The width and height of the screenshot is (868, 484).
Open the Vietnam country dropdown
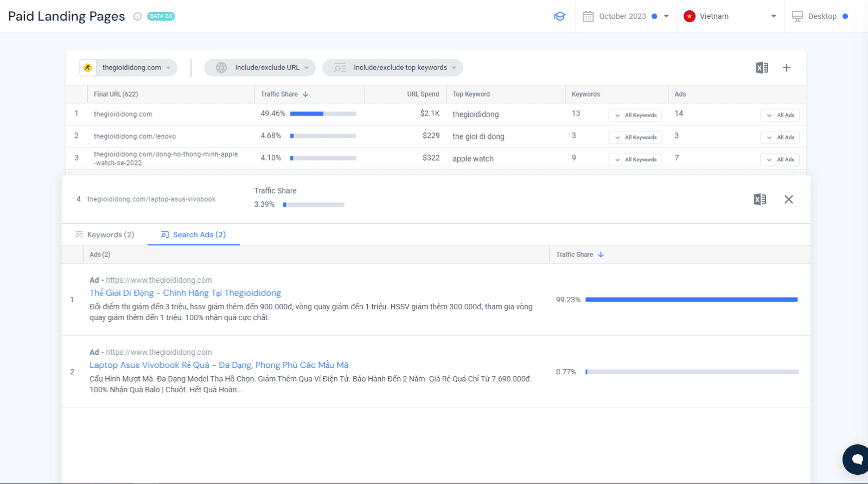tap(730, 16)
